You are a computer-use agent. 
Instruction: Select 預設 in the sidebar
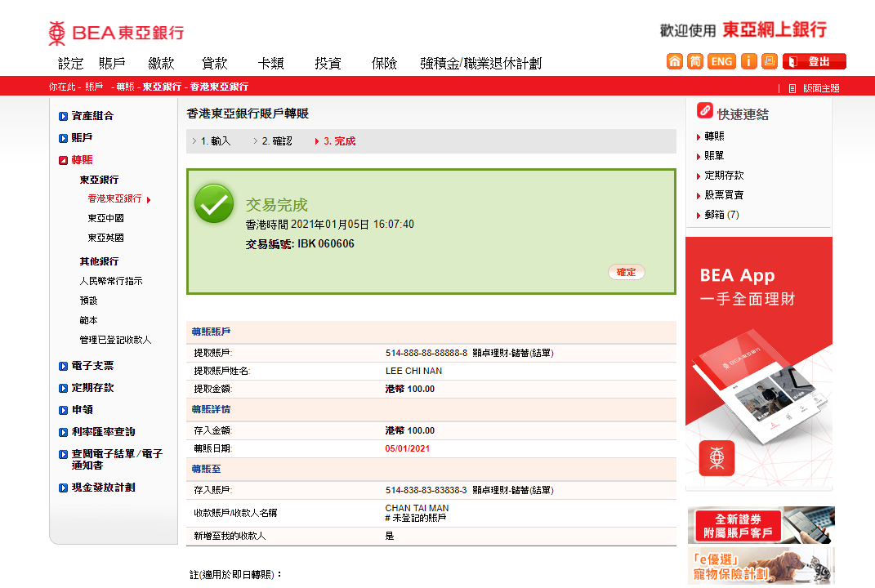(88, 301)
